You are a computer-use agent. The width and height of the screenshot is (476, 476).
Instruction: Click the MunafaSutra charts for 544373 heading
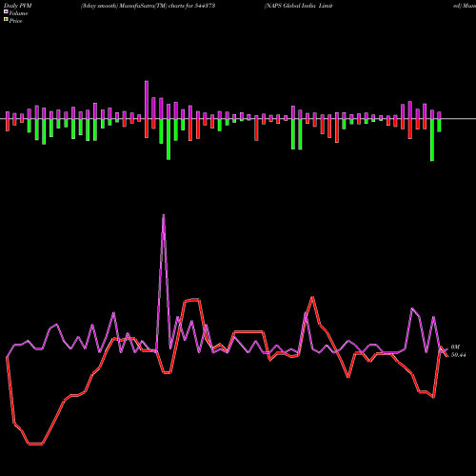tap(148, 6)
